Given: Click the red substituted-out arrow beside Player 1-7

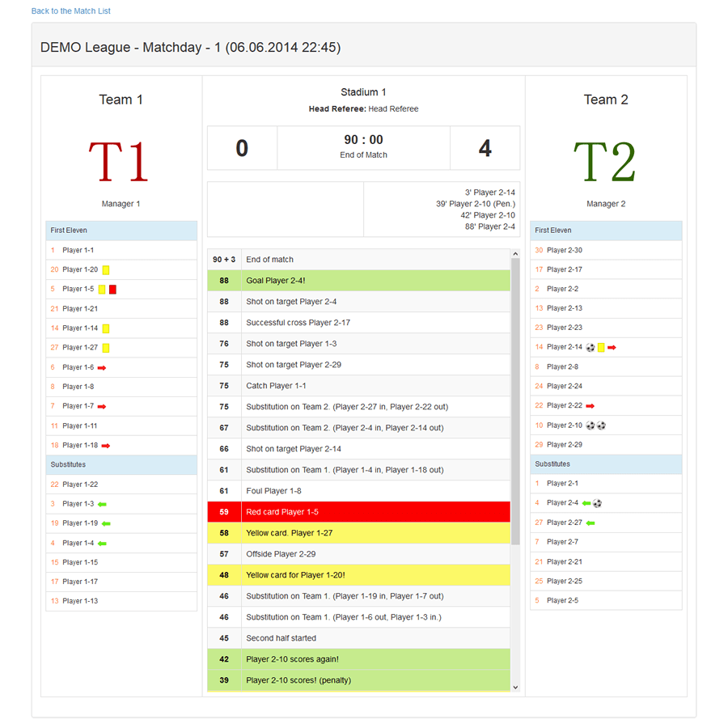Looking at the screenshot, I should [x=102, y=407].
